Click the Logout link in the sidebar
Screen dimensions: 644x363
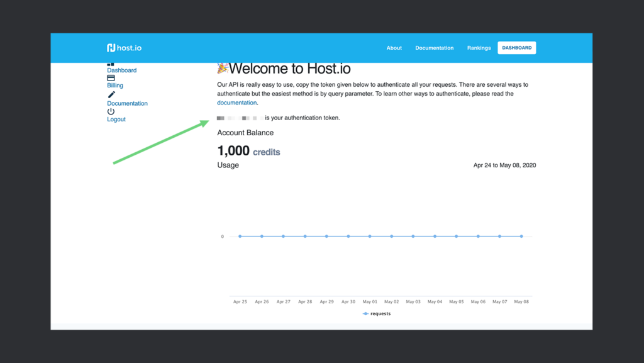[116, 119]
